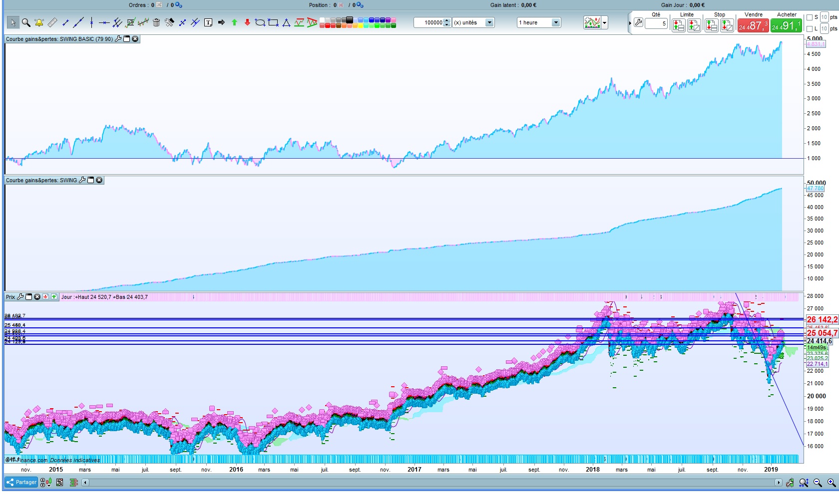Image resolution: width=839 pixels, height=504 pixels.
Task: Click the Qté quantity input field
Action: pyautogui.click(x=656, y=23)
